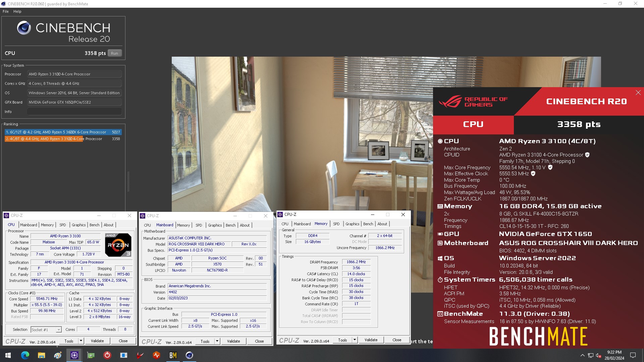Open About tab in middle CPU-Z window
This screenshot has height=362, width=644.
(x=245, y=225)
